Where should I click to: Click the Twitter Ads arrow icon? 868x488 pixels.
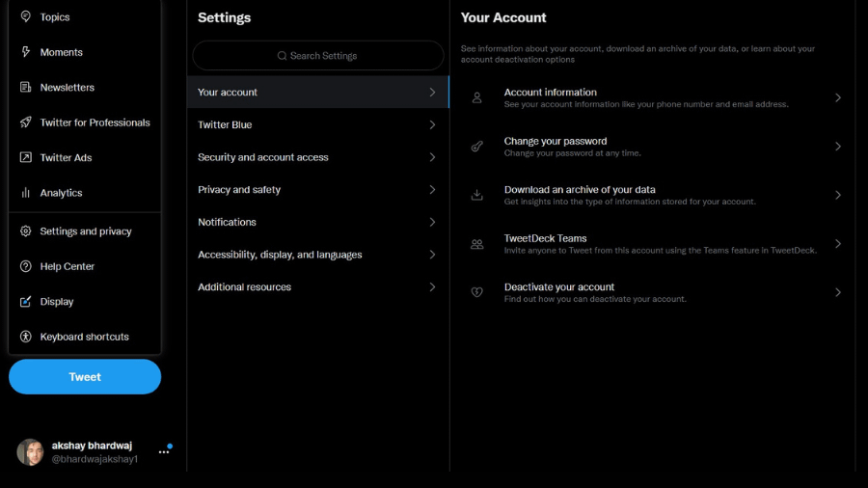pos(25,157)
